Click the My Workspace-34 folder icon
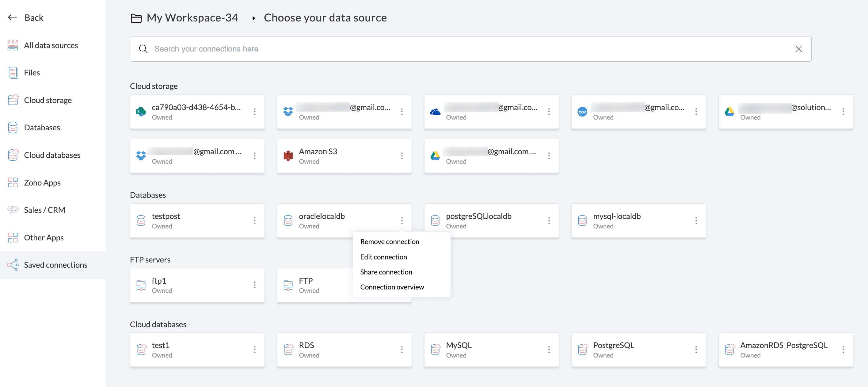The height and width of the screenshot is (387, 868). pos(136,18)
